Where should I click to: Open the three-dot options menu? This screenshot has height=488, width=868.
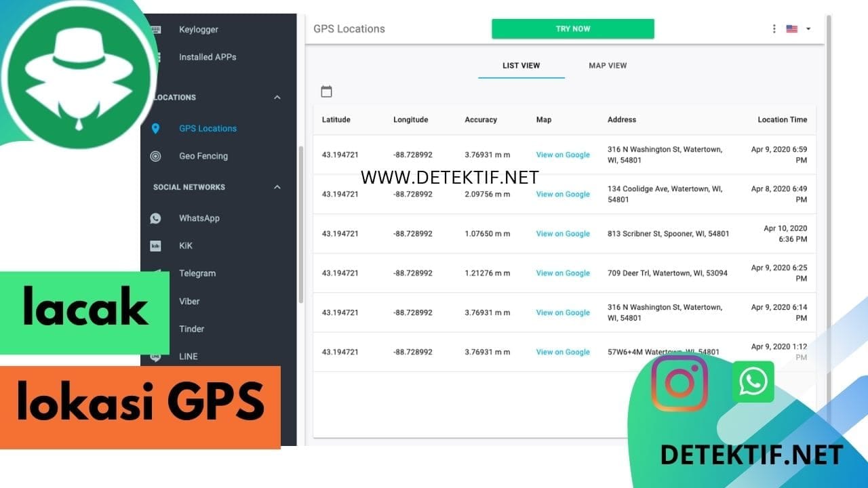774,29
